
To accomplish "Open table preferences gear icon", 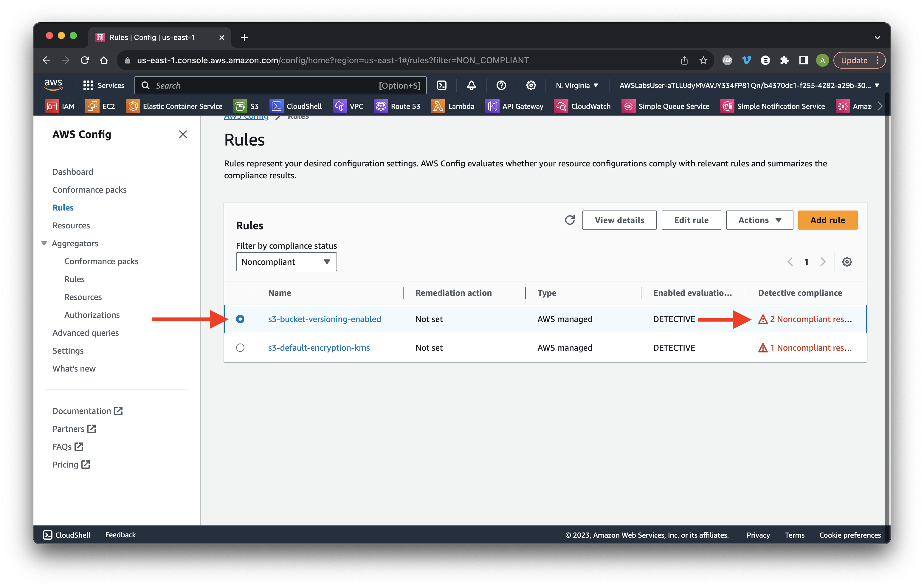I will pos(847,262).
